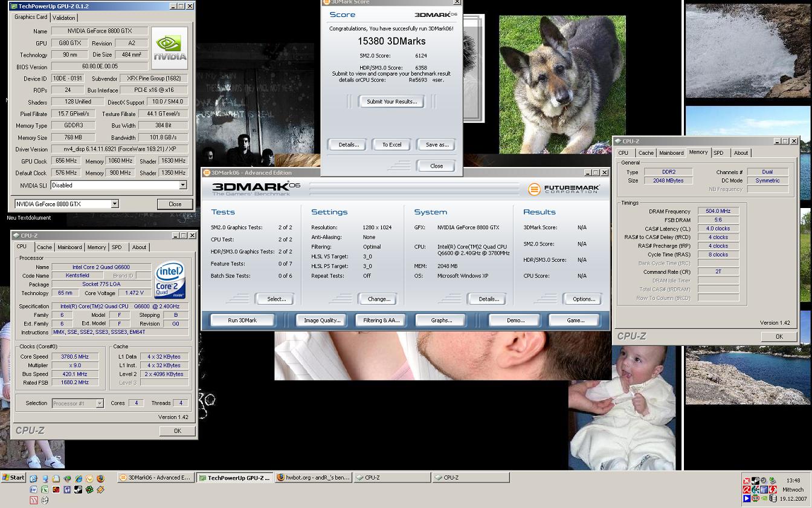812x508 pixels.
Task: Click OK in the CPU-Z Memory window
Action: point(779,336)
